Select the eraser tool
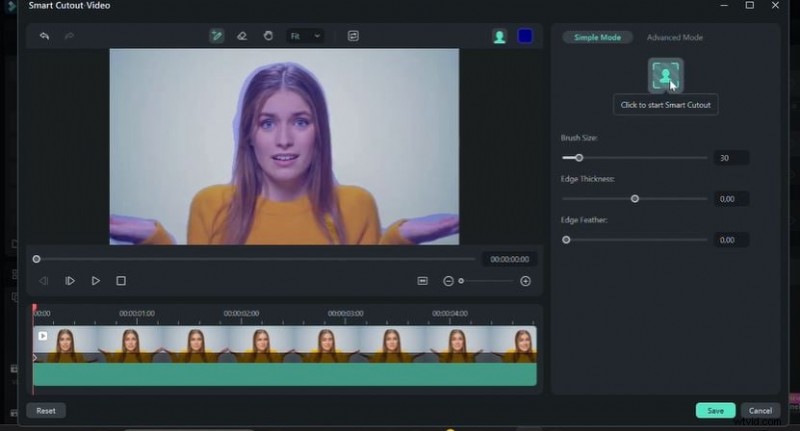800x431 pixels. click(242, 36)
